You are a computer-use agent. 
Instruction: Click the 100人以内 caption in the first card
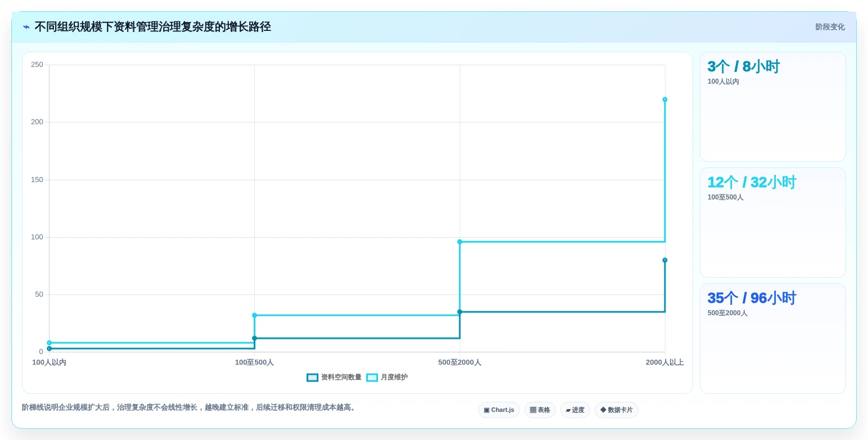(723, 81)
